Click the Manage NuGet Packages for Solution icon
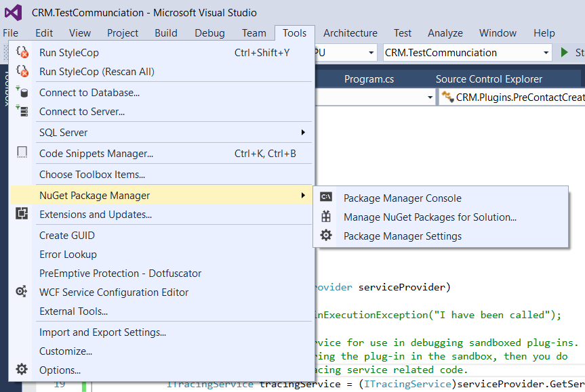 [x=327, y=218]
